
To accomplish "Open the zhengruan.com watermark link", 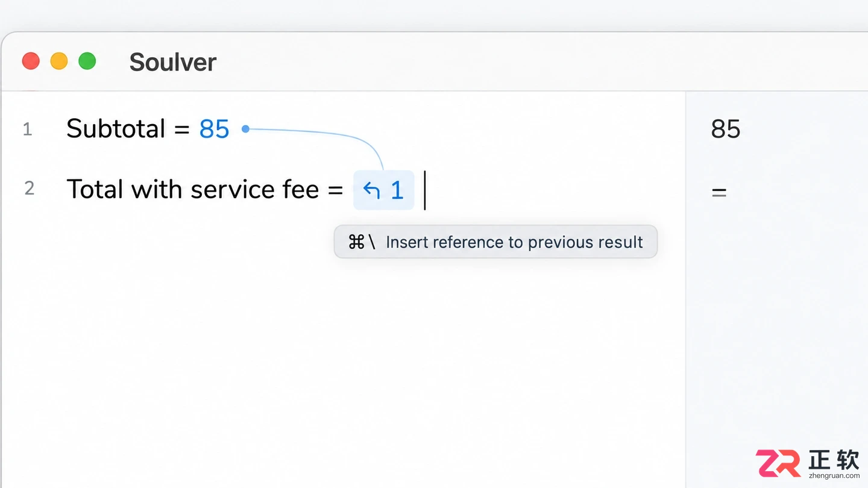I will tap(834, 476).
